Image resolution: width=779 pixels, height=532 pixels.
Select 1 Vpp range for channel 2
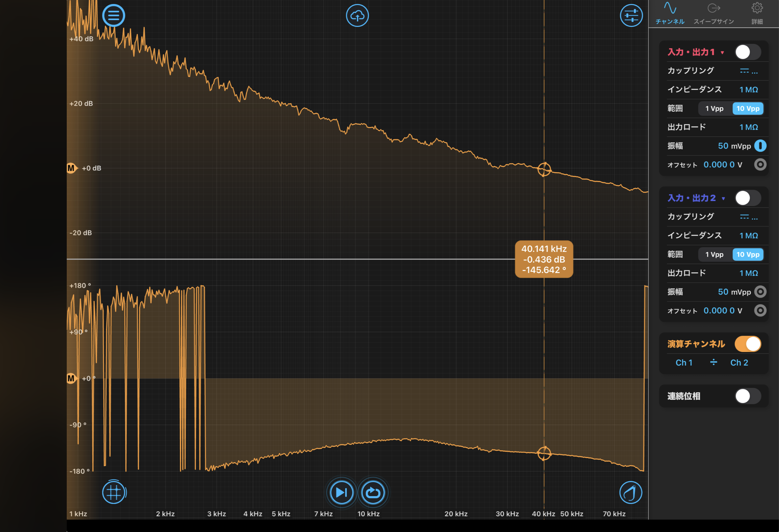click(x=714, y=254)
